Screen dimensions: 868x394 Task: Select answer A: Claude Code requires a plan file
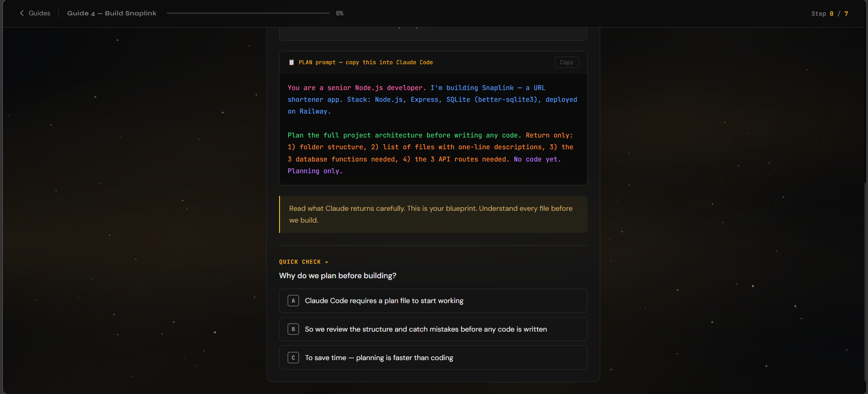coord(433,301)
